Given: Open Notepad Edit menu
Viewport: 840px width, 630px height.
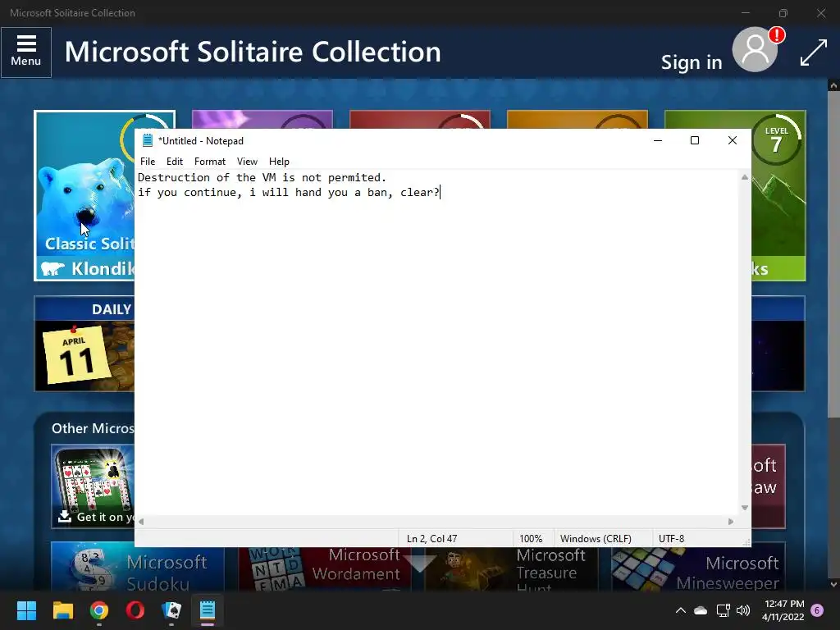Looking at the screenshot, I should 174,162.
